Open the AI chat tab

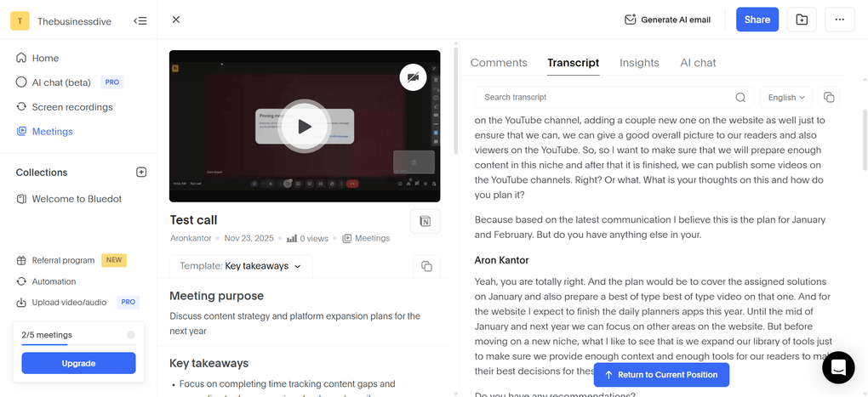(698, 62)
